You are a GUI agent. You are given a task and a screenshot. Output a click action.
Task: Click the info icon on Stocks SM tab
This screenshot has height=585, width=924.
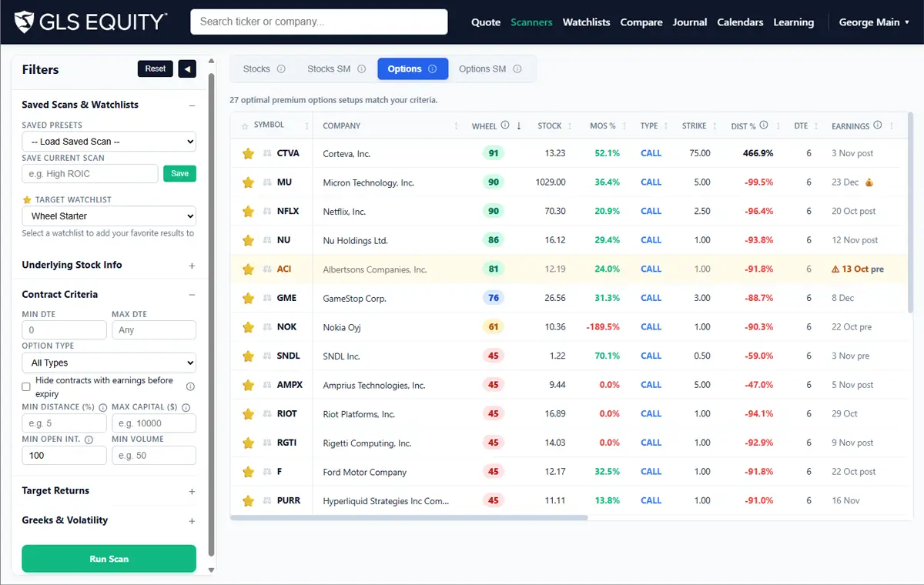click(x=361, y=69)
